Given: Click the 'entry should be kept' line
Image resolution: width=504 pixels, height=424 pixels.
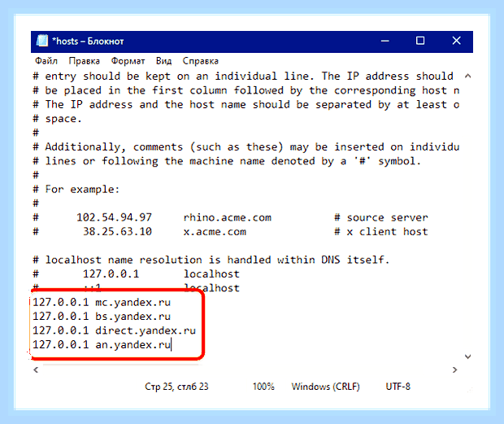Looking at the screenshot, I should click(x=243, y=76).
